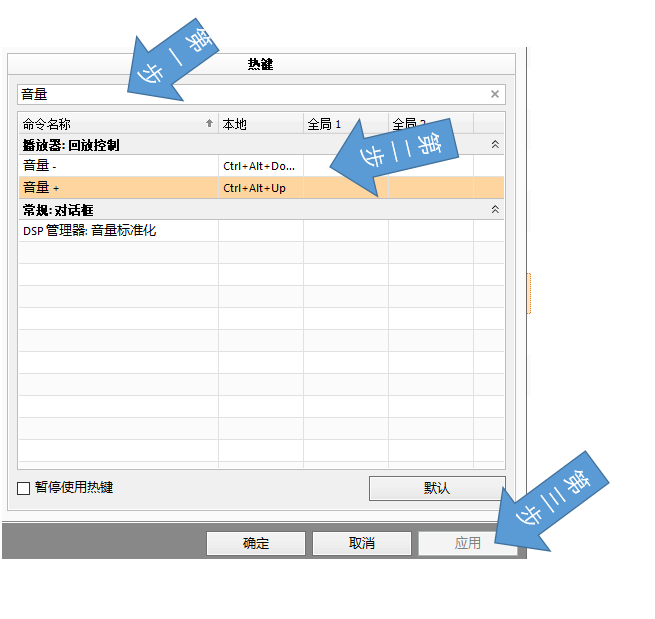Collapse the 播放器: 回放控制 group chevron
The image size is (655, 619).
tap(494, 145)
